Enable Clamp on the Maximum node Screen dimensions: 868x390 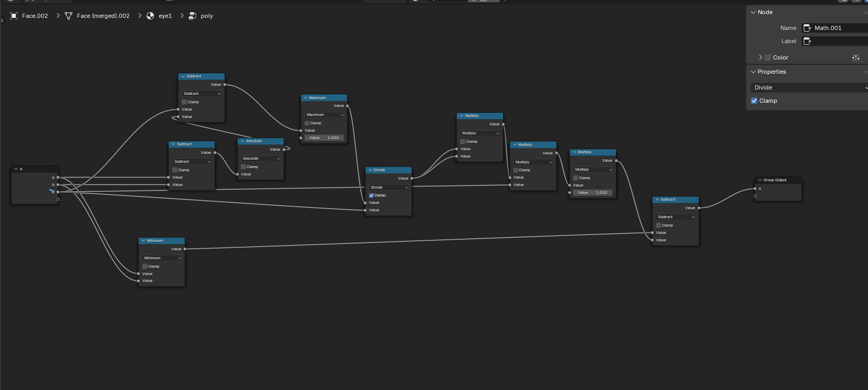(307, 123)
